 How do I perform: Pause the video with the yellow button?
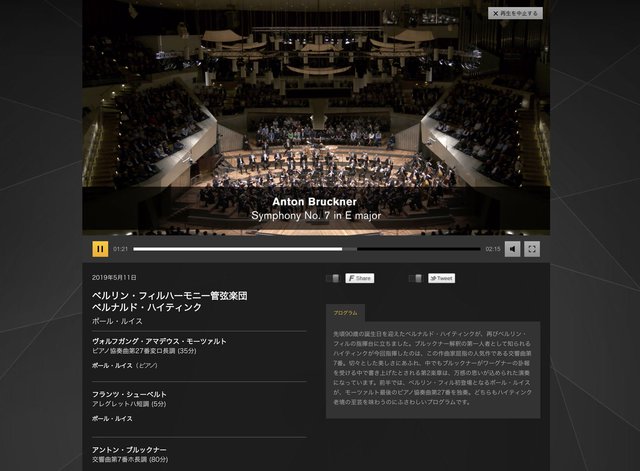(100, 249)
